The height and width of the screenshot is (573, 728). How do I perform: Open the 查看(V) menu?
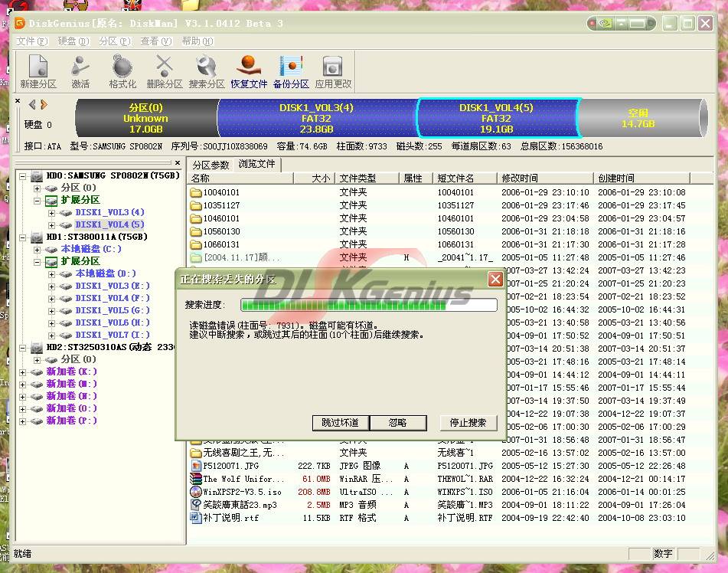[x=156, y=41]
